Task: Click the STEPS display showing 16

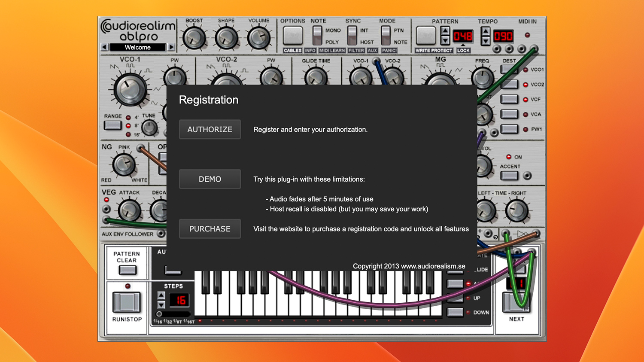Action: (179, 300)
